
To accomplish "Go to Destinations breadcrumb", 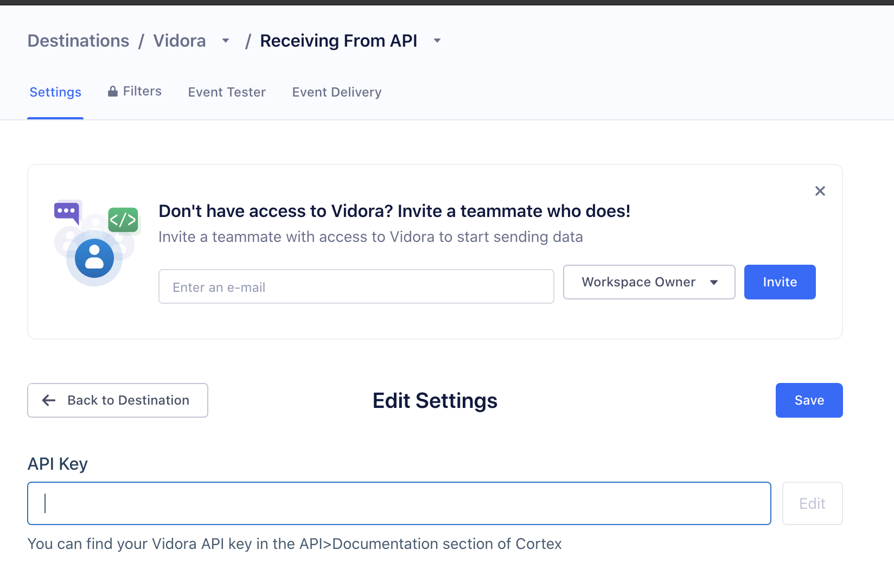I will (x=78, y=41).
